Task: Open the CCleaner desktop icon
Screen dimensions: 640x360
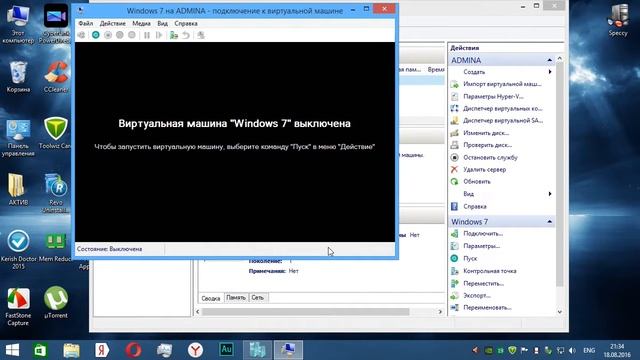Action: coord(56,77)
